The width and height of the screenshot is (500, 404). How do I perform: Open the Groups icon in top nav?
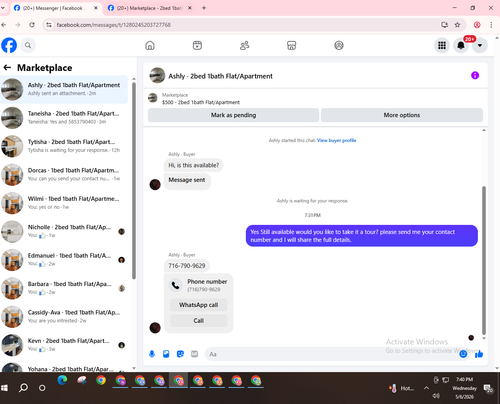[x=339, y=45]
